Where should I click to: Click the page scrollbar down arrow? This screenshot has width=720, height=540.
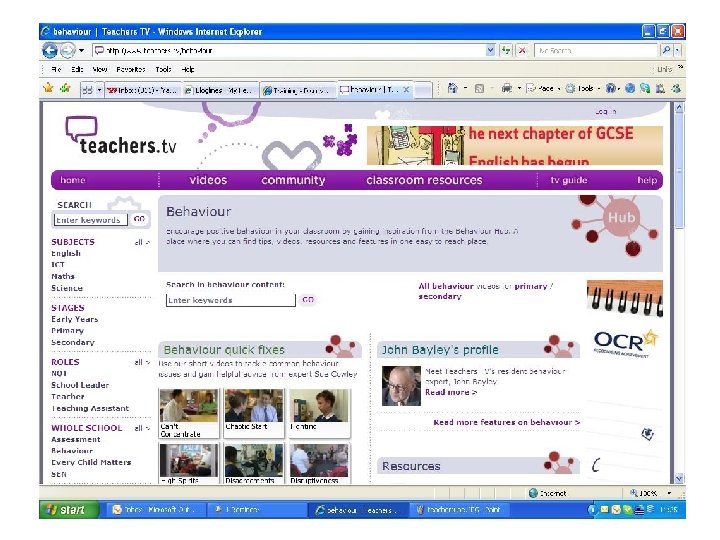tap(679, 478)
